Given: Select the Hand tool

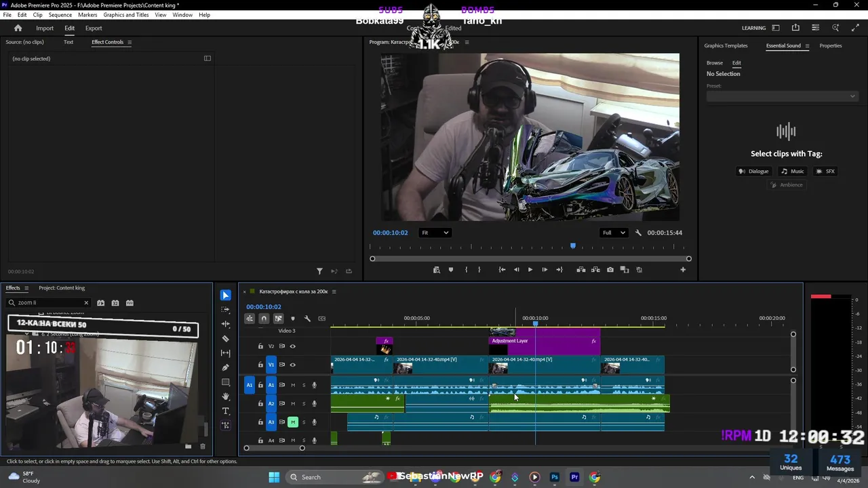Looking at the screenshot, I should [226, 396].
